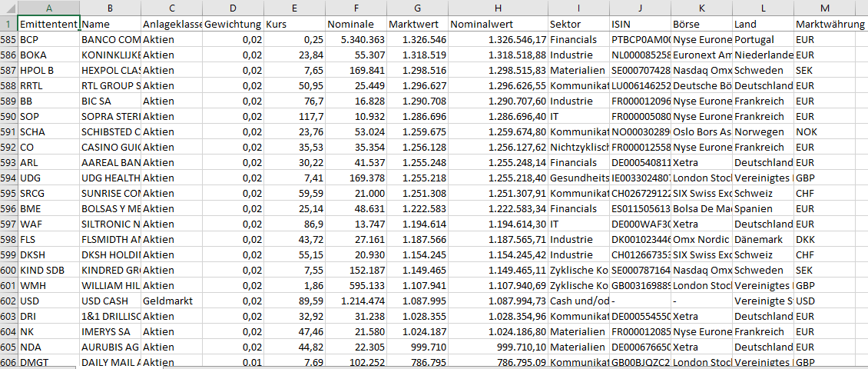Click the Sektor header cell
The image size is (868, 369).
click(578, 25)
